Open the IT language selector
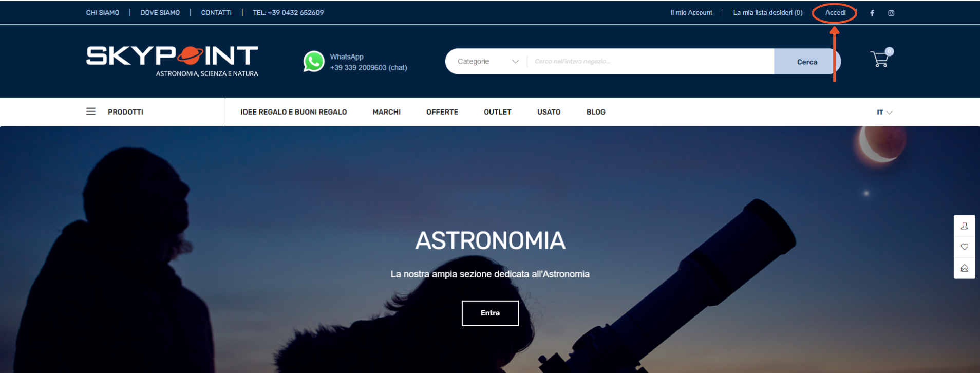The width and height of the screenshot is (980, 373). (x=884, y=112)
